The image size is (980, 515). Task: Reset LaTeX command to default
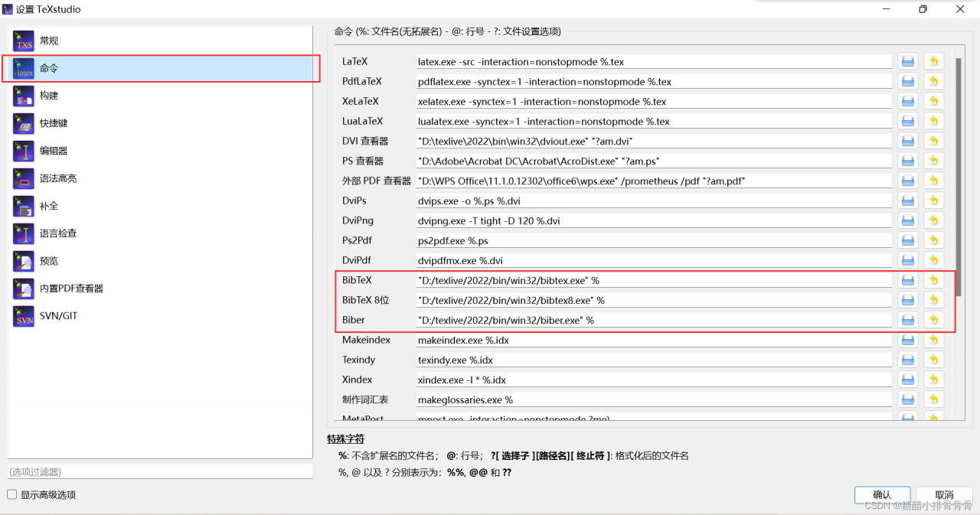pyautogui.click(x=933, y=61)
